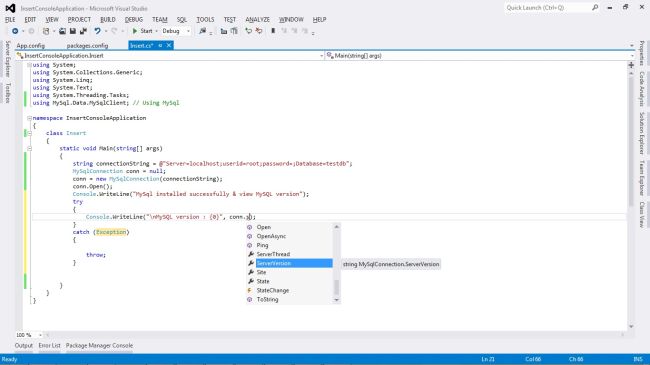Open the Package Manager Console tab
The width and height of the screenshot is (650, 365).
click(x=99, y=346)
